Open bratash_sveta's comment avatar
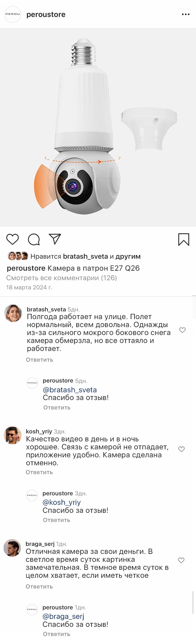Viewport: 196px width, 644px height. click(x=13, y=313)
